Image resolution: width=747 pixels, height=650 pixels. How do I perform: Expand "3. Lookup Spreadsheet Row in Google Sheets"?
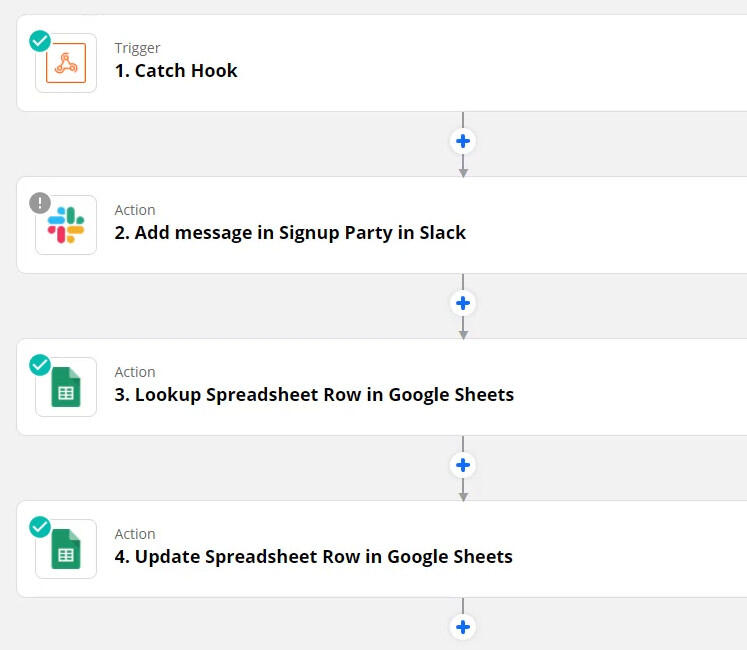pyautogui.click(x=314, y=395)
